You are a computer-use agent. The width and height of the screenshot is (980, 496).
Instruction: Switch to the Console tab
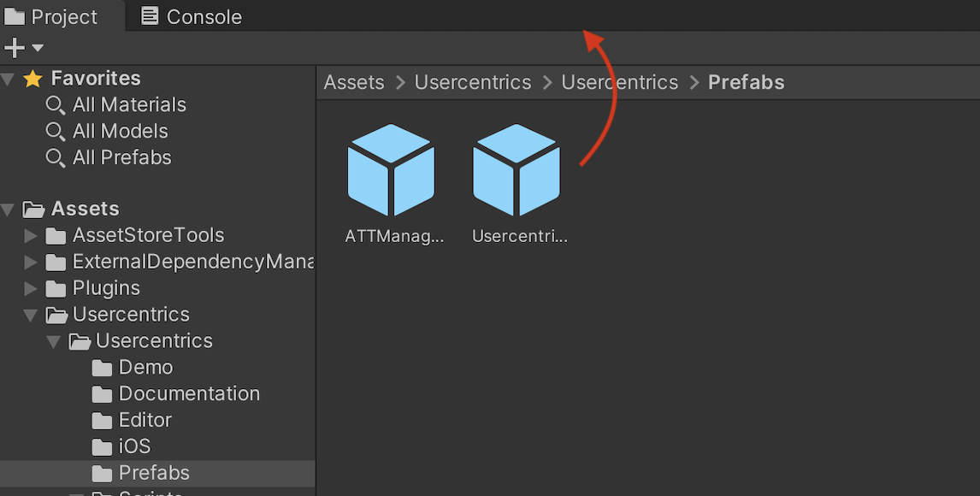[x=192, y=16]
